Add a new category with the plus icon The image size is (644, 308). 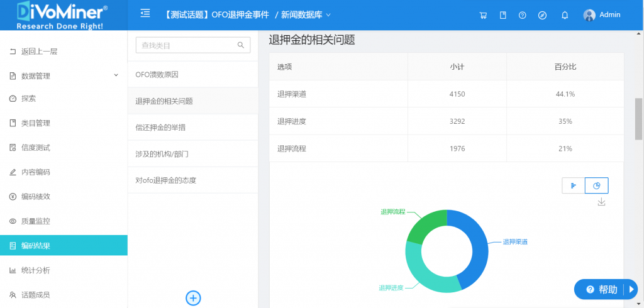tap(193, 298)
